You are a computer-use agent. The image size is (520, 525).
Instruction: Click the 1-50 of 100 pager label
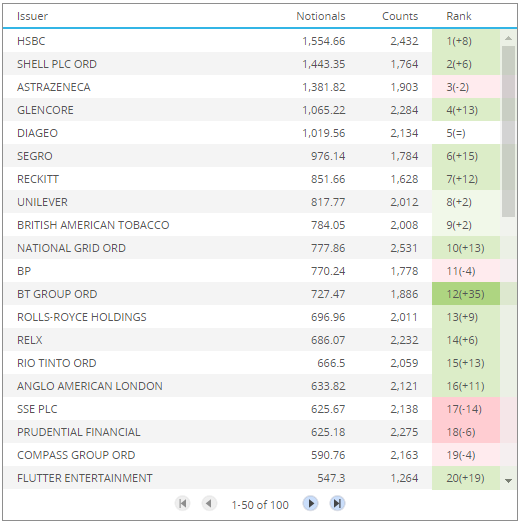point(260,505)
